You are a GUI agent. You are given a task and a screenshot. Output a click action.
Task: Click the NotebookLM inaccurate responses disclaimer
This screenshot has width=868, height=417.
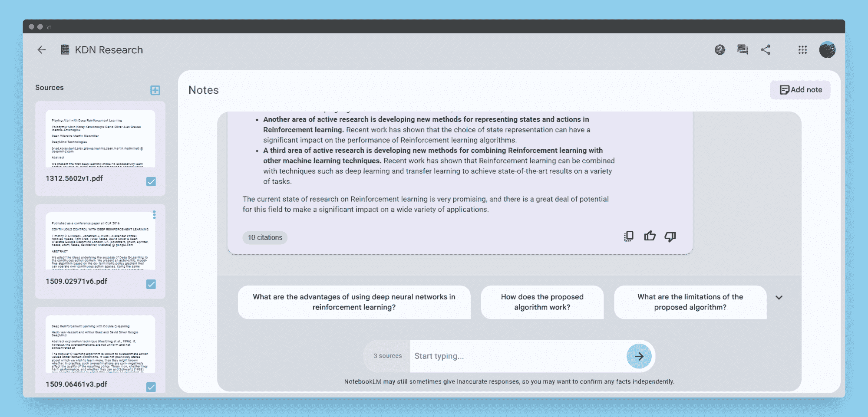pyautogui.click(x=509, y=382)
